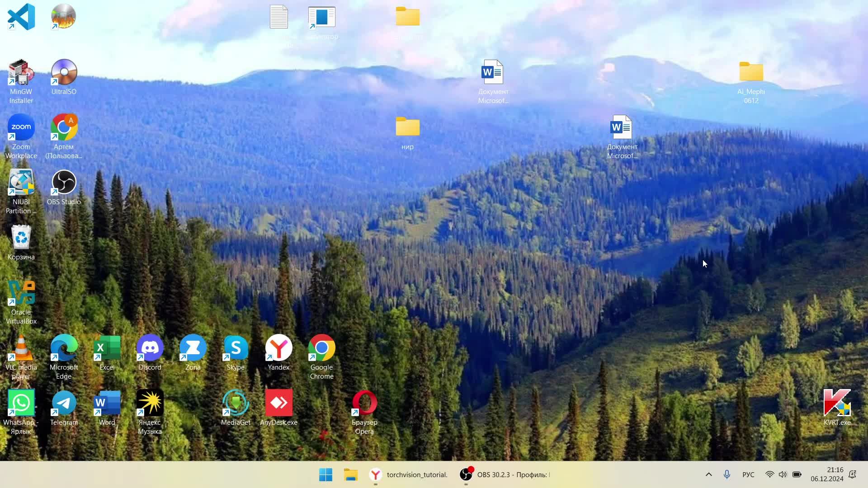868x488 pixels.
Task: Switch to torchvision_tutorial Yandex taskbar window
Action: 408,474
